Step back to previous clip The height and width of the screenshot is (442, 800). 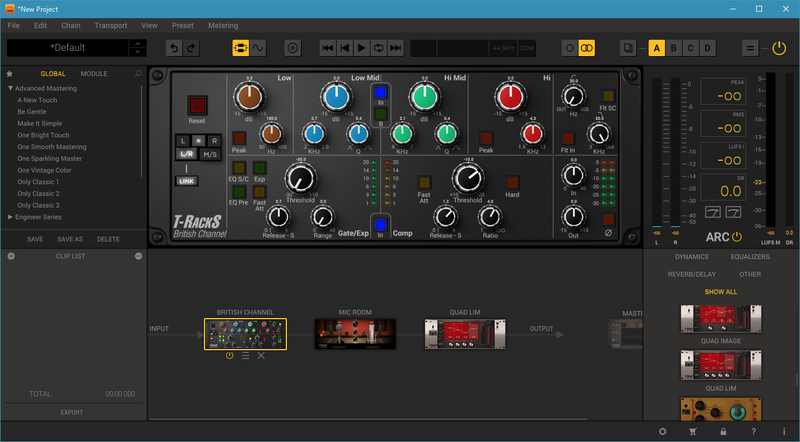345,48
